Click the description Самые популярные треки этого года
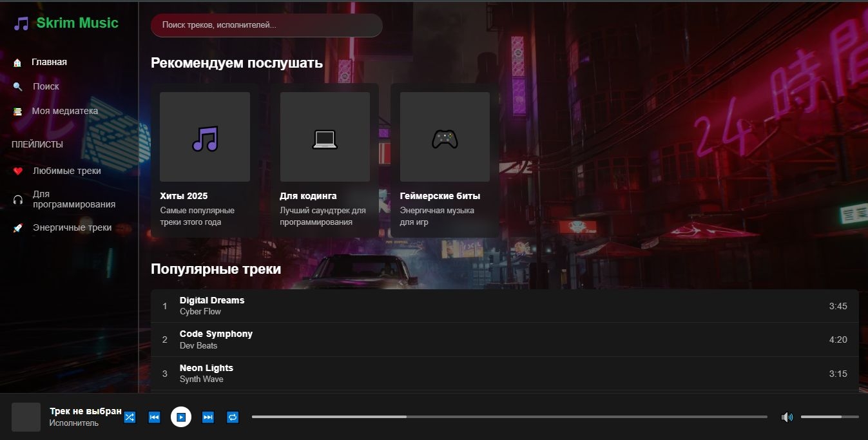The image size is (868, 440). 197,216
